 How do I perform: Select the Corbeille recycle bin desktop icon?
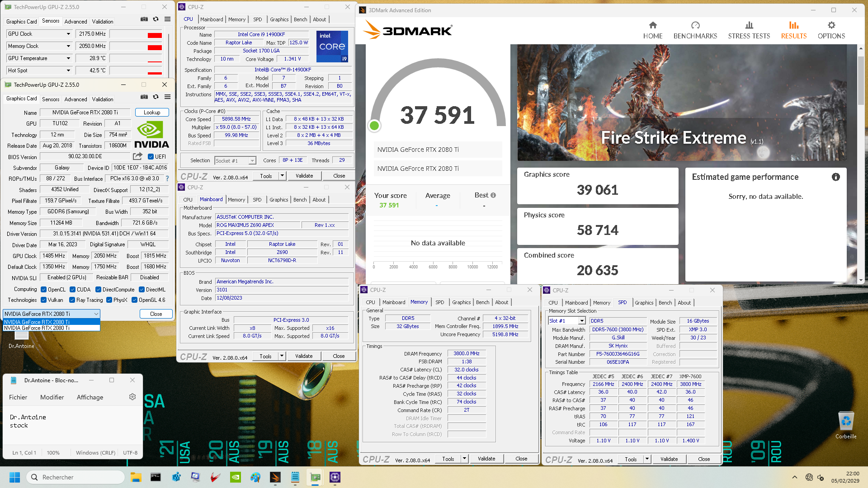click(x=846, y=425)
